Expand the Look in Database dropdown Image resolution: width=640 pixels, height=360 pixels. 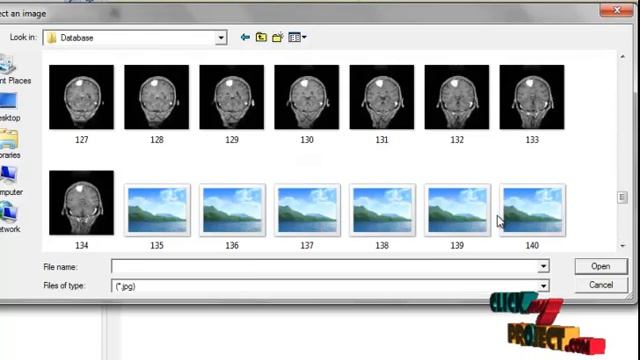tap(221, 38)
